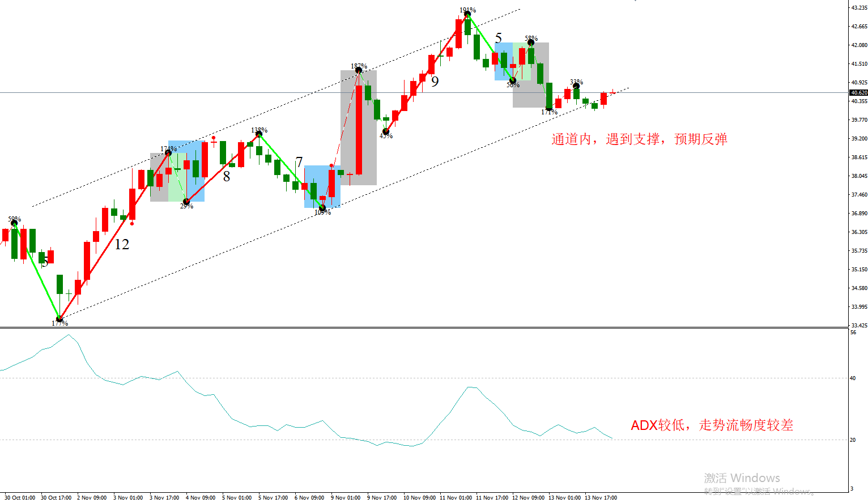This screenshot has width=868, height=503.
Task: Click the 174% swing label
Action: pos(168,150)
